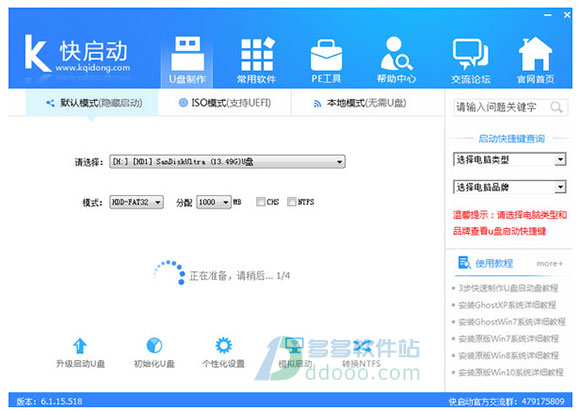Viewport: 580px width, 411px height.
Task: Click 快启动官方交流群: 479175809 text
Action: [506, 401]
